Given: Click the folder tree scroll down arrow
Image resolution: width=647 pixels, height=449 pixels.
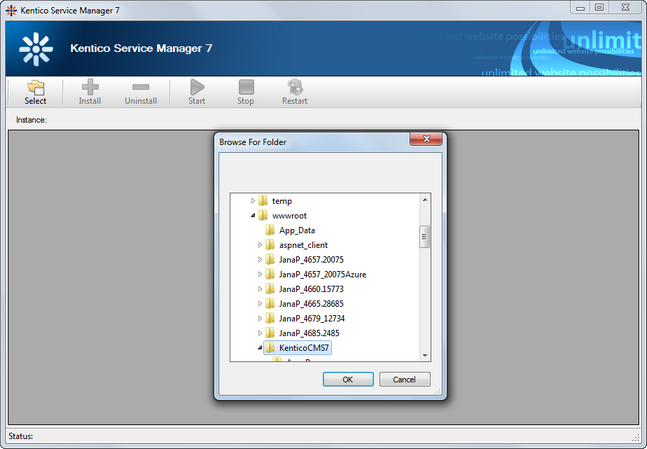Looking at the screenshot, I should pyautogui.click(x=425, y=355).
